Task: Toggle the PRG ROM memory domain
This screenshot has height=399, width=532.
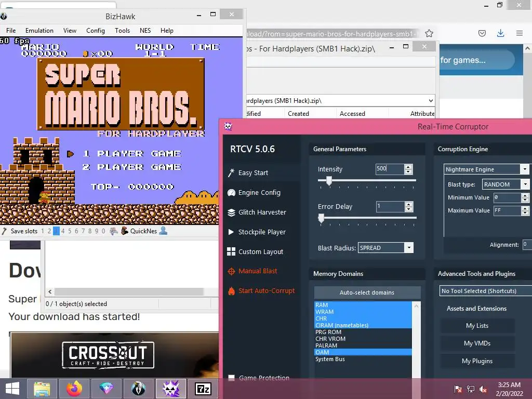Action: point(363,332)
